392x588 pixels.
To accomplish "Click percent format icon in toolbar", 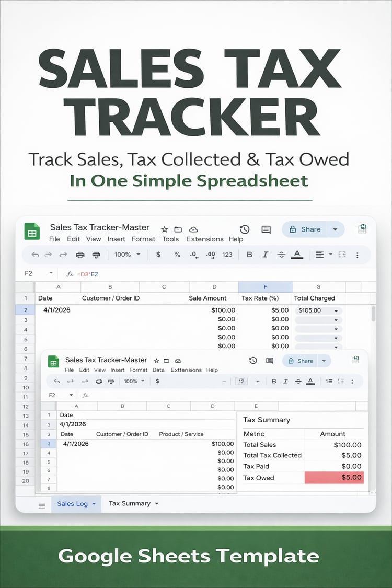I will (x=177, y=254).
